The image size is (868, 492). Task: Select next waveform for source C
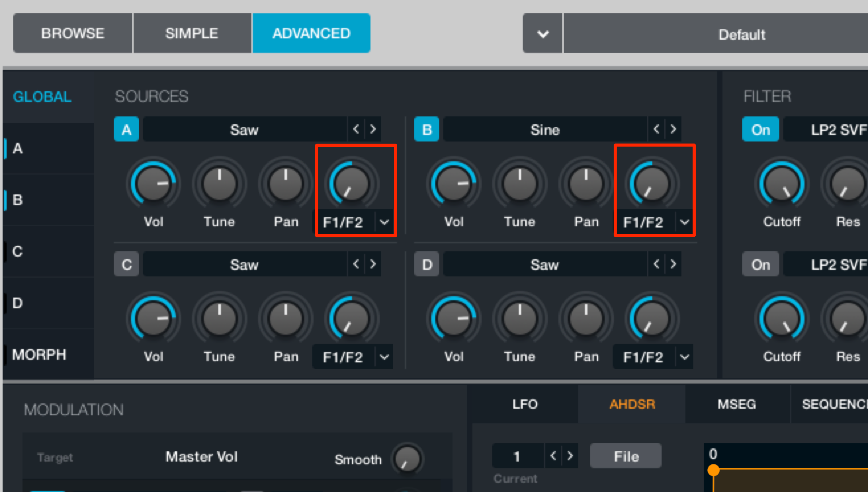coord(373,264)
